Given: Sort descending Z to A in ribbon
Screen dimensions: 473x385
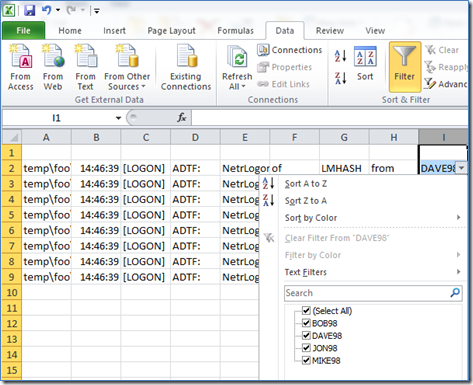Looking at the screenshot, I should point(340,78).
